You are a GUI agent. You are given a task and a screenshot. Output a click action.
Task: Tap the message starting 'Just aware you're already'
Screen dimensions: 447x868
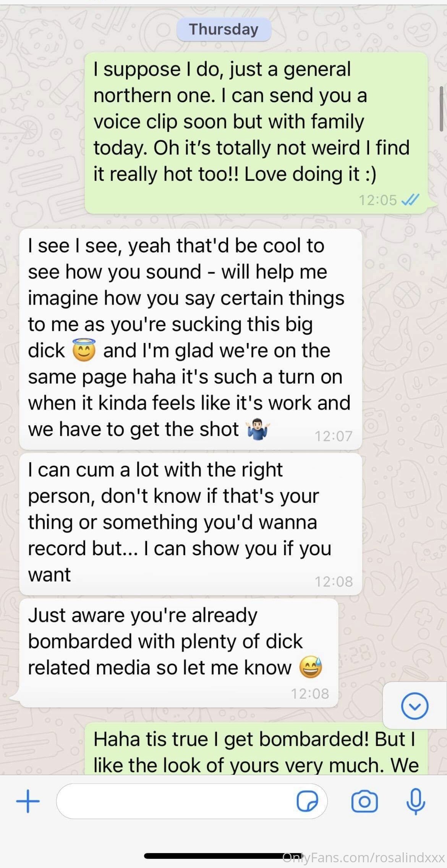[179, 653]
